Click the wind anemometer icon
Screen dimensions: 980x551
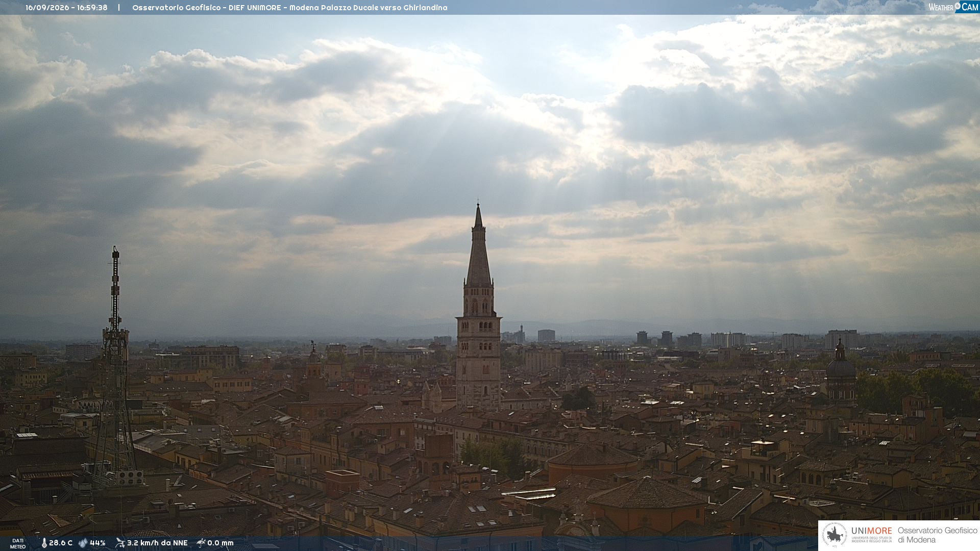pos(120,543)
